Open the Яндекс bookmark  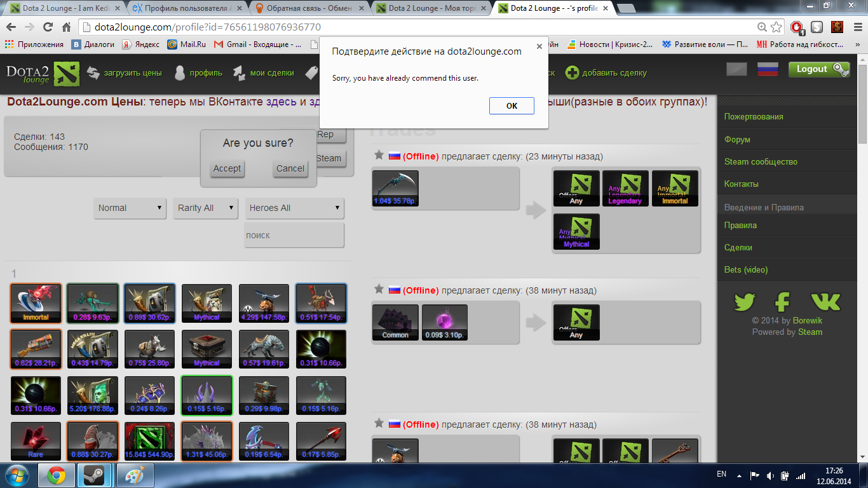click(x=141, y=44)
